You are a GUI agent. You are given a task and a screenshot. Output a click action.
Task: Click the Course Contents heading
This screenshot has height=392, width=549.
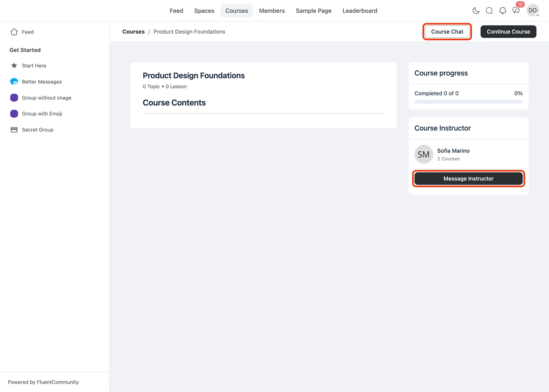(x=174, y=103)
